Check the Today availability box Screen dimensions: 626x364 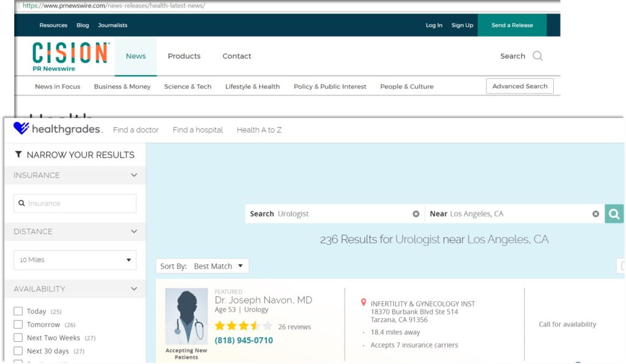click(x=18, y=311)
